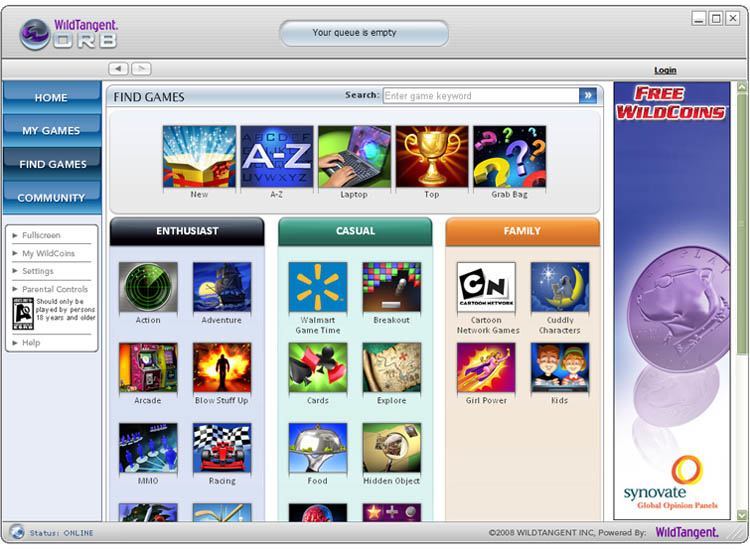Click the back navigation arrow button
The height and width of the screenshot is (550, 750).
pyautogui.click(x=118, y=69)
